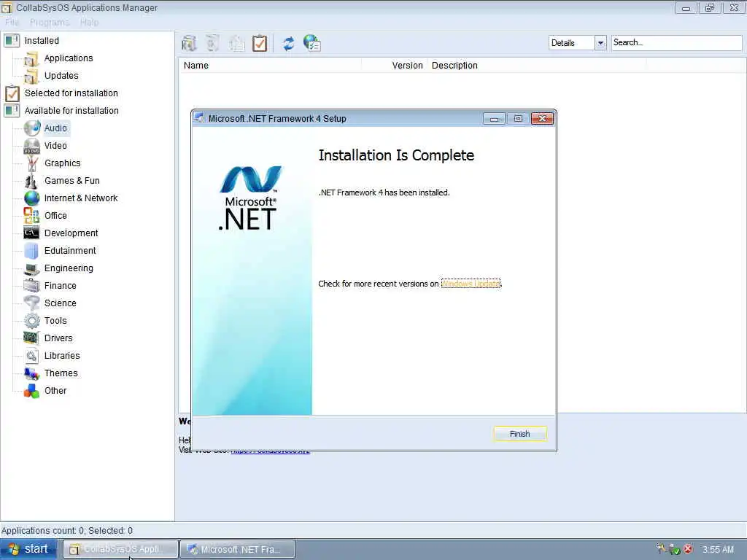Click the .NET Framework 4 has been installed text

pyautogui.click(x=384, y=192)
